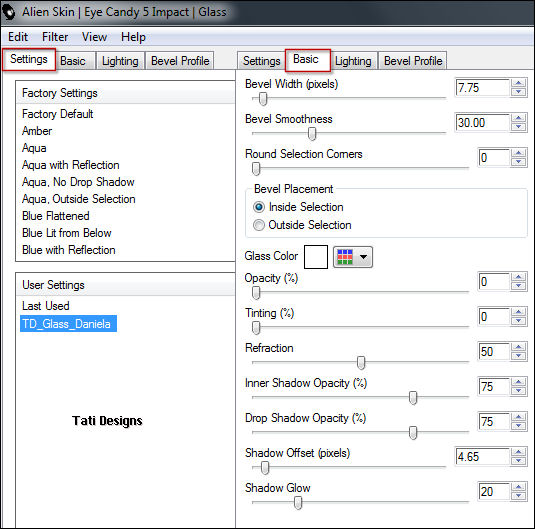Switch to the Lighting tab on right panel
The image size is (535, 529).
tap(353, 61)
